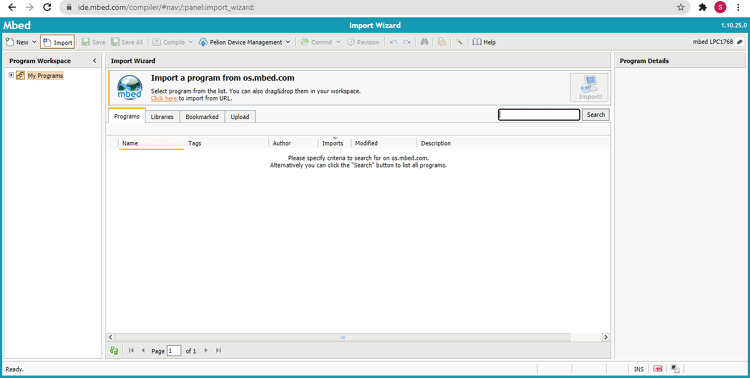Follow the 'Click here' import from URL link

[164, 98]
